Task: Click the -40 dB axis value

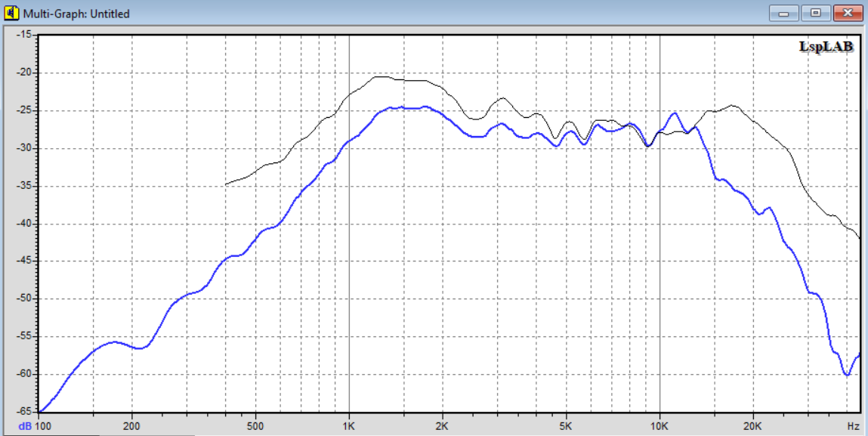Action: coord(26,223)
